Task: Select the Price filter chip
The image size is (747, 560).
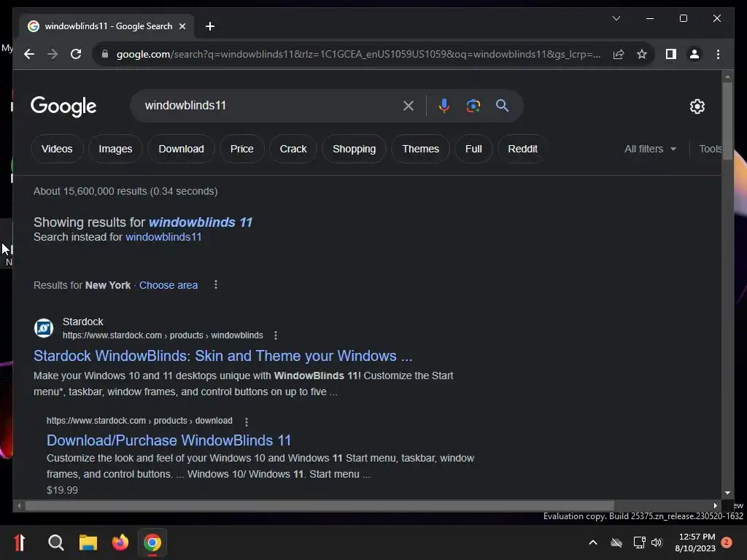Action: pyautogui.click(x=241, y=149)
